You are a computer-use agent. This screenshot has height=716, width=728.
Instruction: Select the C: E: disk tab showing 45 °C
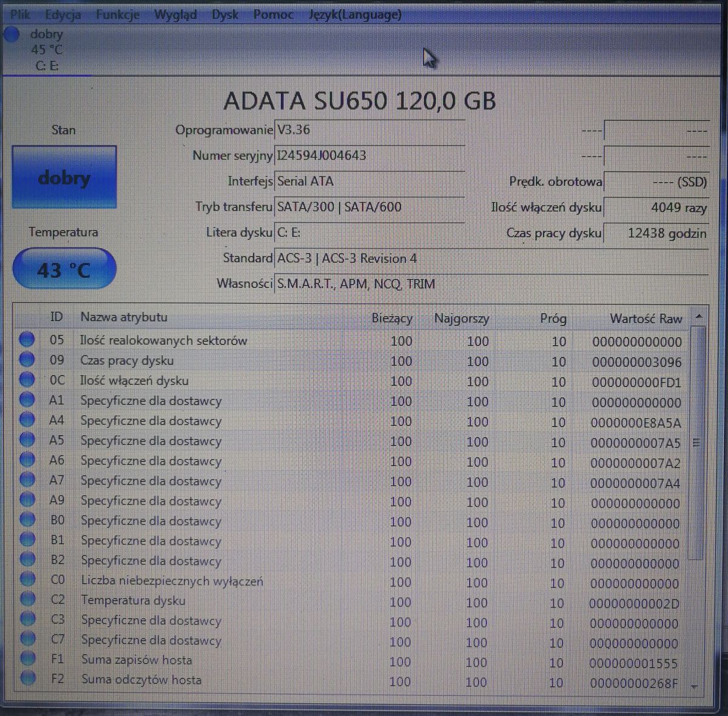pos(47,50)
